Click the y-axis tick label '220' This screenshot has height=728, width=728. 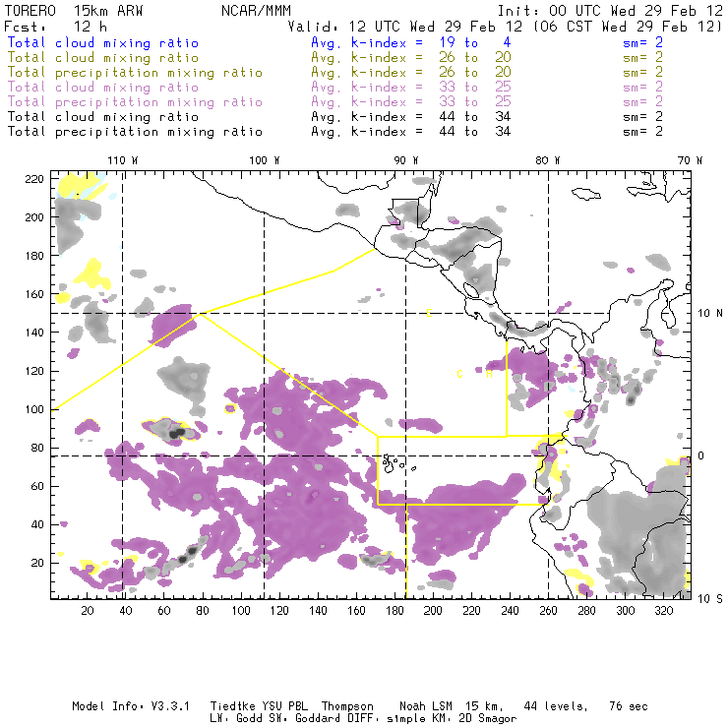(34, 179)
